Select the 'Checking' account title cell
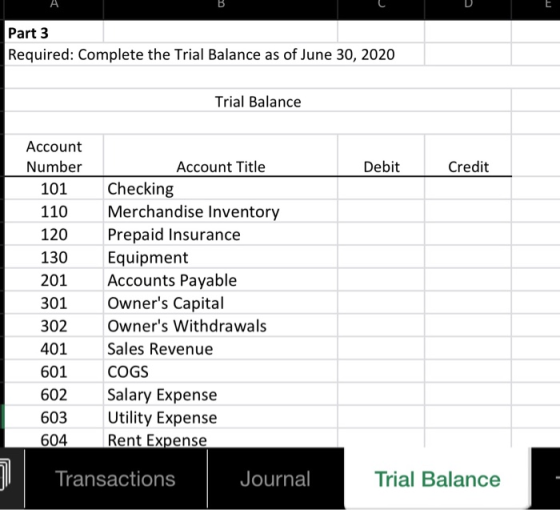This screenshot has width=560, height=510. click(x=220, y=189)
